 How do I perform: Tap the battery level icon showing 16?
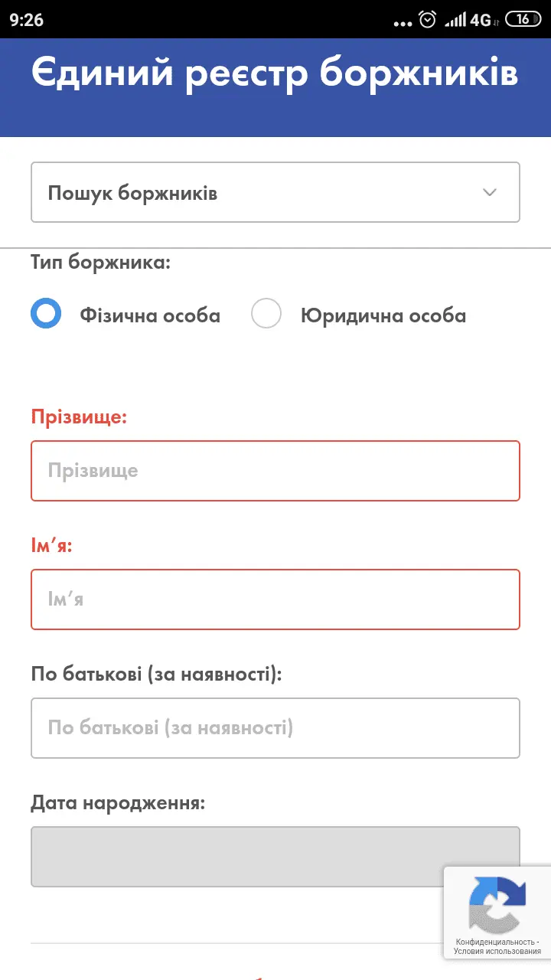(523, 19)
